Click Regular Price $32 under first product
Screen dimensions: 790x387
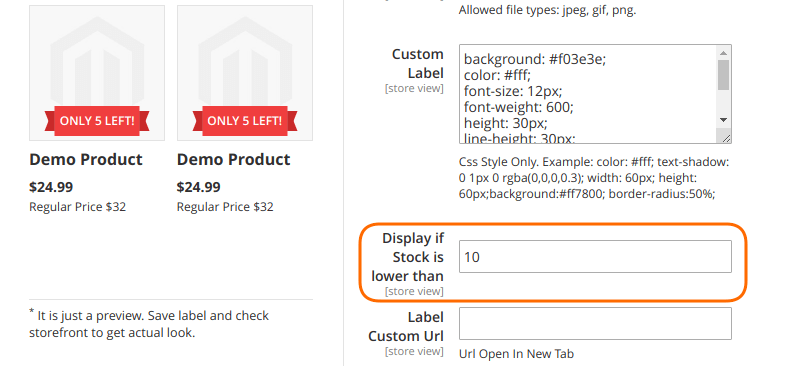point(78,207)
